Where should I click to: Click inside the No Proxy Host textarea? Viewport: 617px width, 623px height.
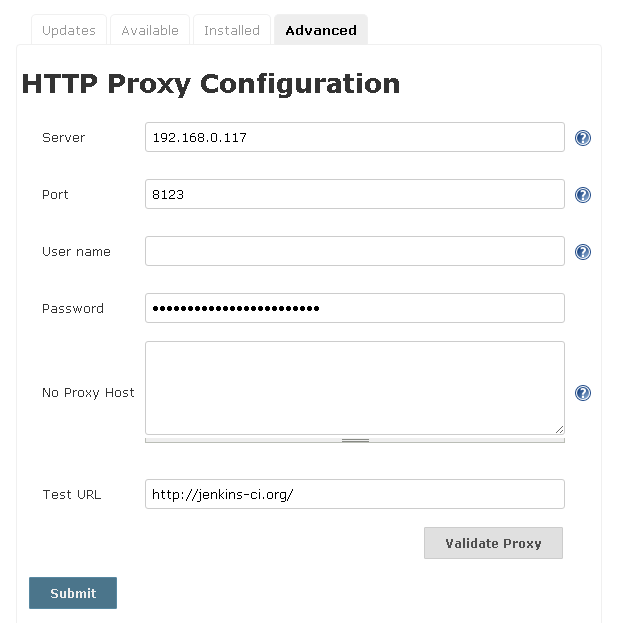click(x=355, y=388)
